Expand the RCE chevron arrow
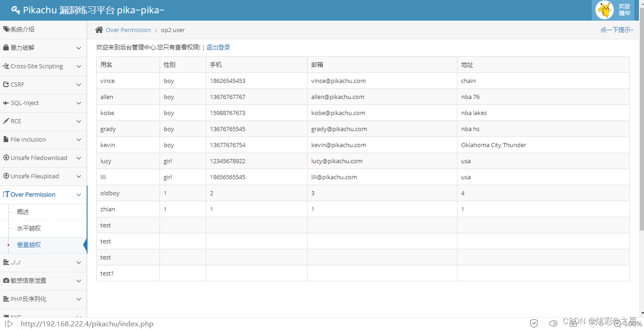The image size is (644, 330). (79, 121)
